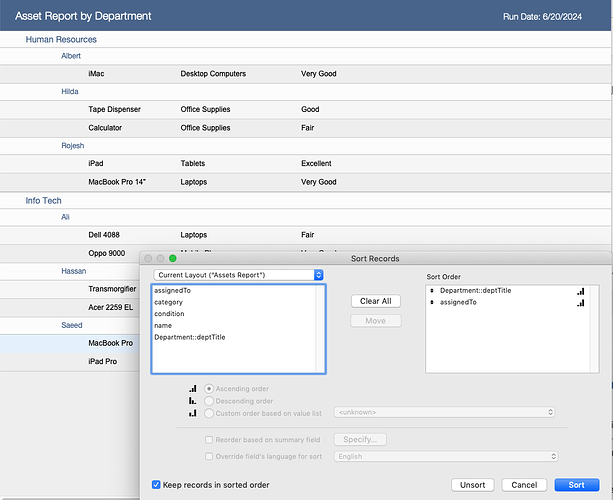This screenshot has width=613, height=500.
Task: Click ascending icon beside Department::deptTitle sort entry
Action: pos(580,291)
